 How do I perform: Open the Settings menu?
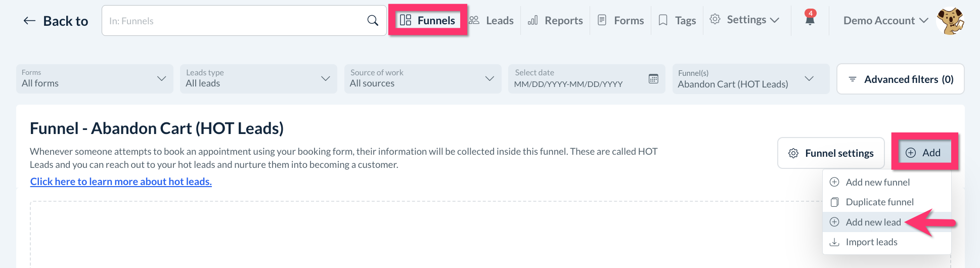pos(745,20)
